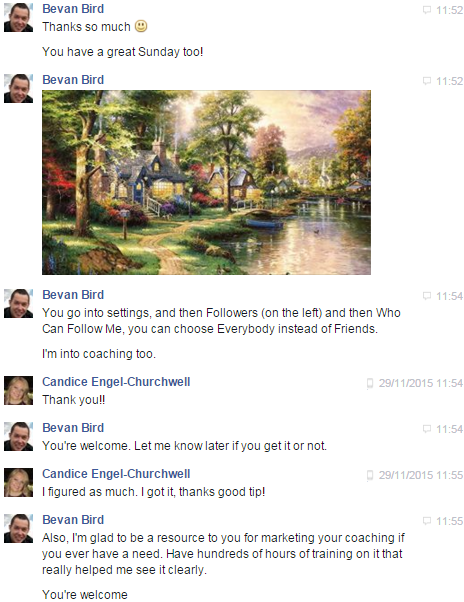Screen dimensions: 464x602
Task: Open the Bevan Bird name link above "Thanks so much"
Action: pyautogui.click(x=73, y=8)
